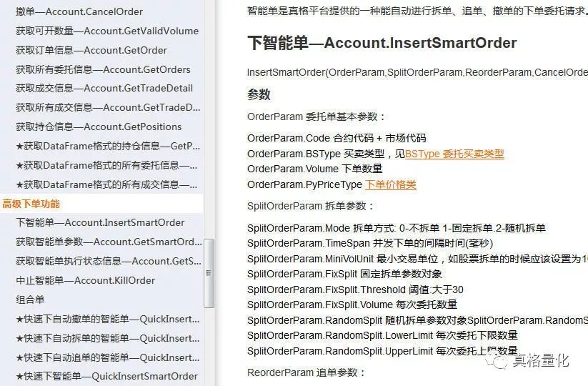Open 撤单 Account.CancelOrder topic
The width and height of the screenshot is (588, 386).
tap(79, 11)
